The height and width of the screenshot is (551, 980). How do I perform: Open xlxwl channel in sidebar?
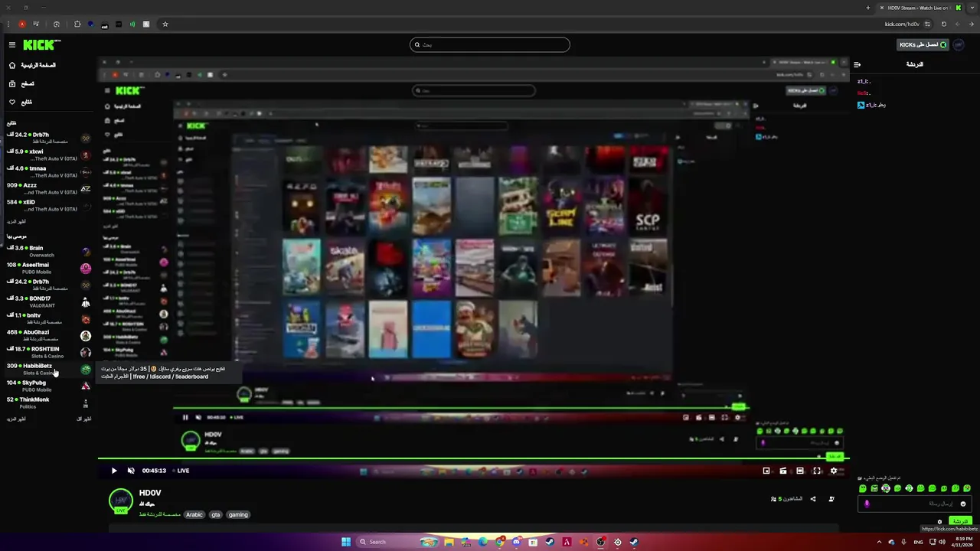click(49, 155)
